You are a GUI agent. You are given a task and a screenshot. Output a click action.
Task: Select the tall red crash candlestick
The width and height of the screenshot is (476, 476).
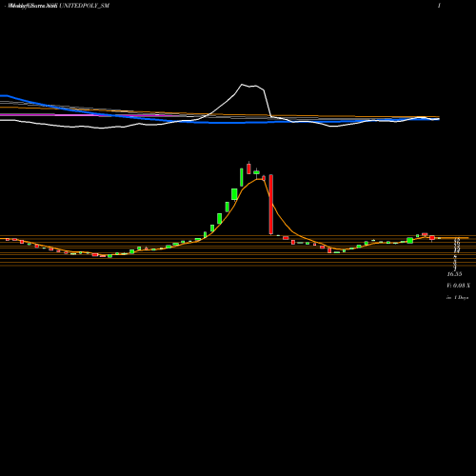271,205
